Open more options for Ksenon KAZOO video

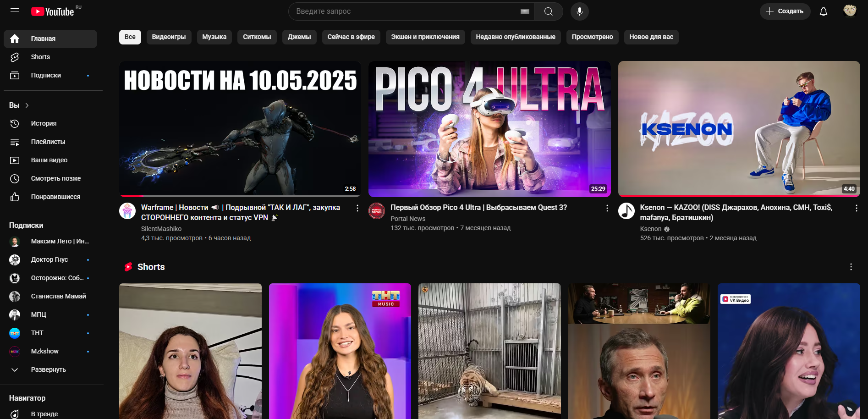pos(857,208)
